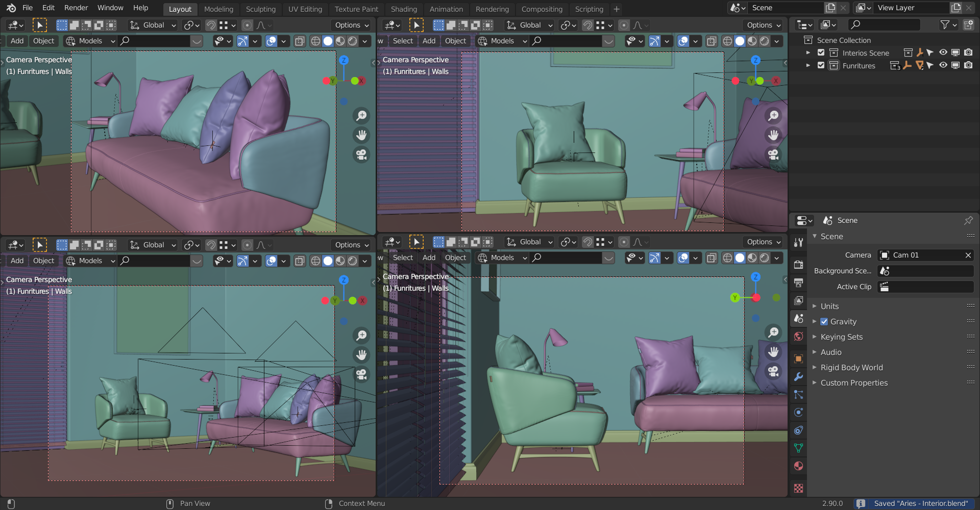Click the Blender logo menu icon
980x510 pixels.
[11, 8]
